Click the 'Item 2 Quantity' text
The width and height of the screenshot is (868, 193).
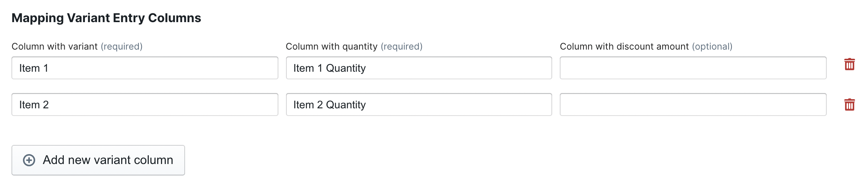[x=330, y=105]
